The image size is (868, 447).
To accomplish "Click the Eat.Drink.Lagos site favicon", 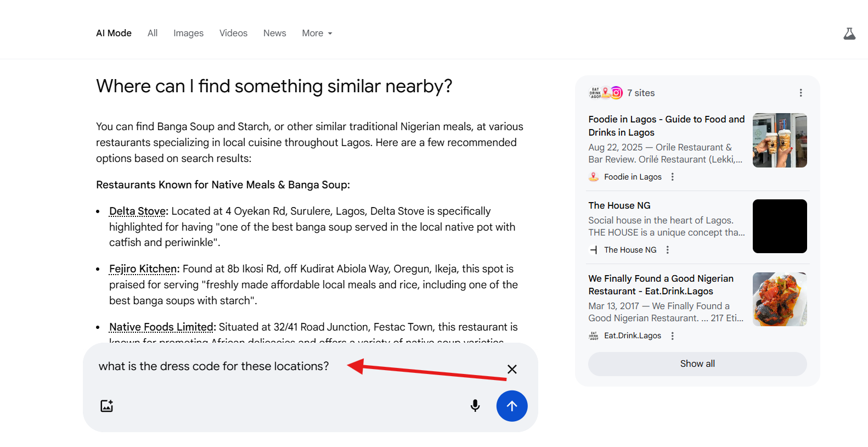I will point(594,336).
